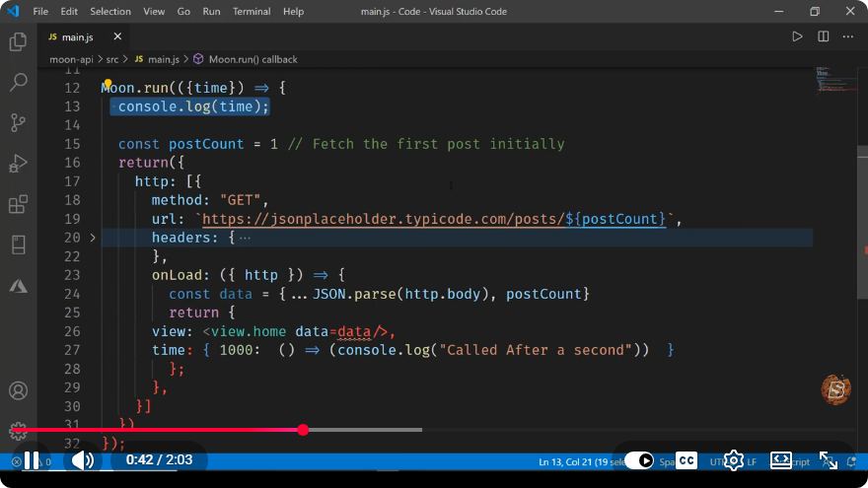Click the Run Code play icon

[x=797, y=36]
